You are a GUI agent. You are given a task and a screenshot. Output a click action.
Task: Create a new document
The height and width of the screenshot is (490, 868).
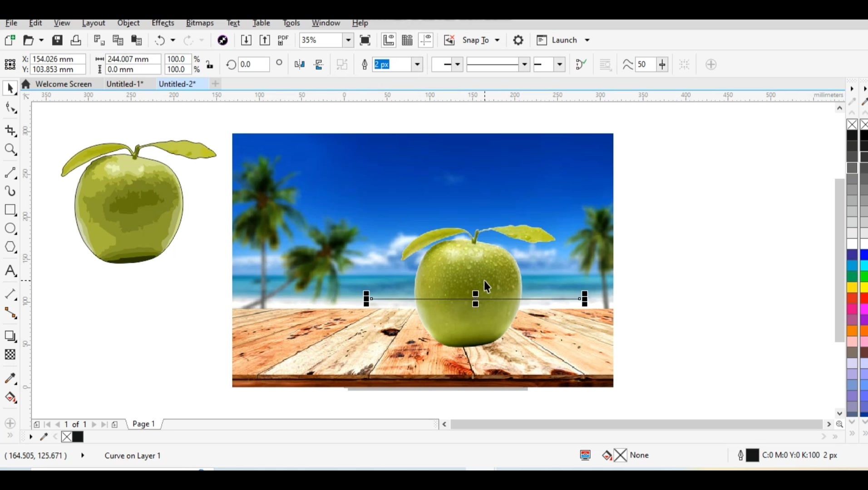coord(10,40)
